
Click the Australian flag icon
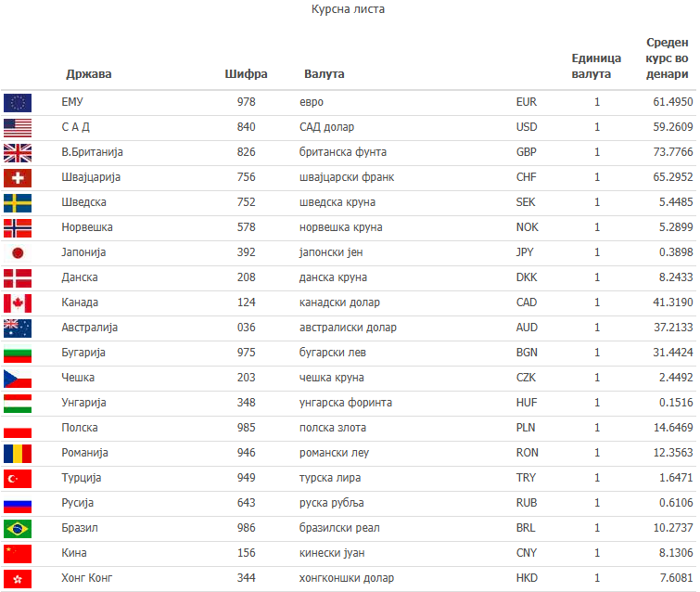click(18, 328)
